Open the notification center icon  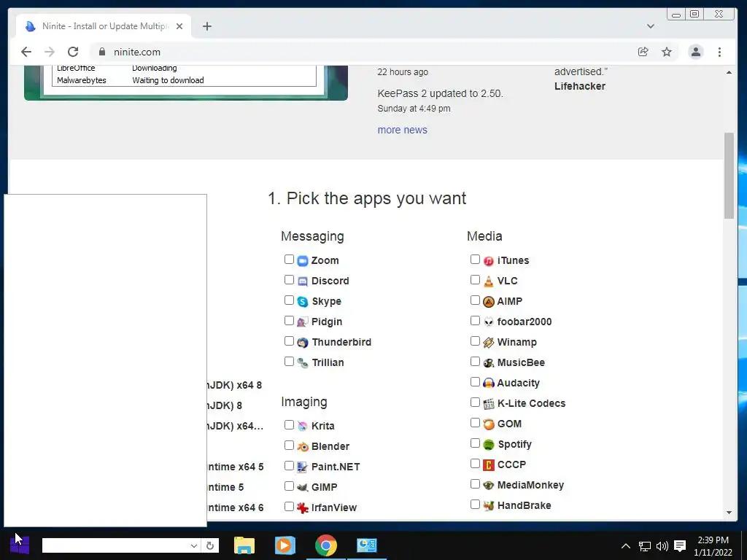[x=681, y=545]
